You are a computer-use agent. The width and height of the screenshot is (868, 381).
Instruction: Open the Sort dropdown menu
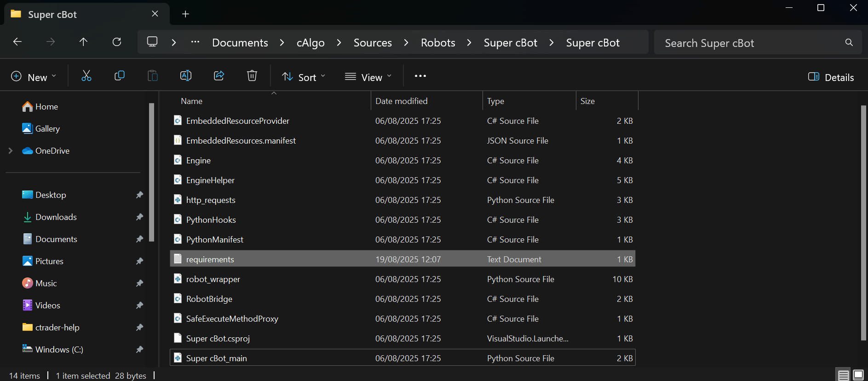coord(304,77)
